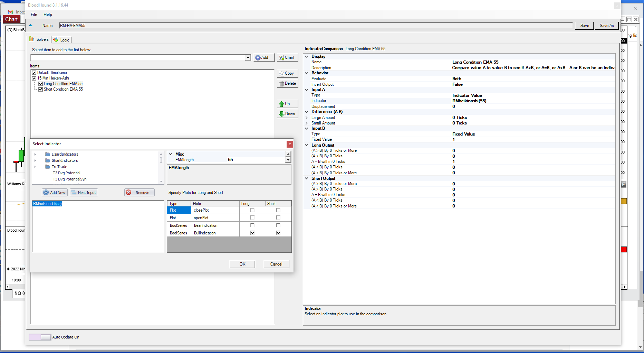Click the Fixed Value property value
The height and width of the screenshot is (353, 644).
click(453, 140)
